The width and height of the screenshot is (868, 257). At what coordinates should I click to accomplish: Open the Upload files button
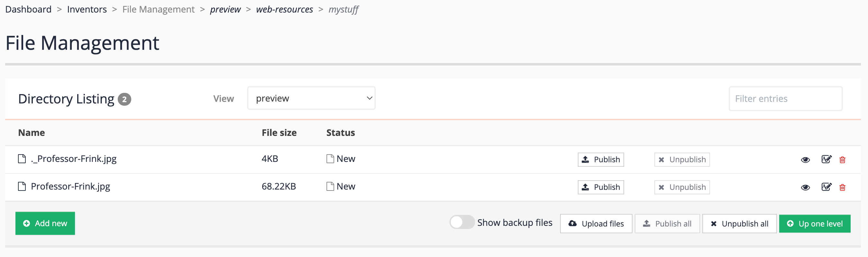(x=596, y=224)
